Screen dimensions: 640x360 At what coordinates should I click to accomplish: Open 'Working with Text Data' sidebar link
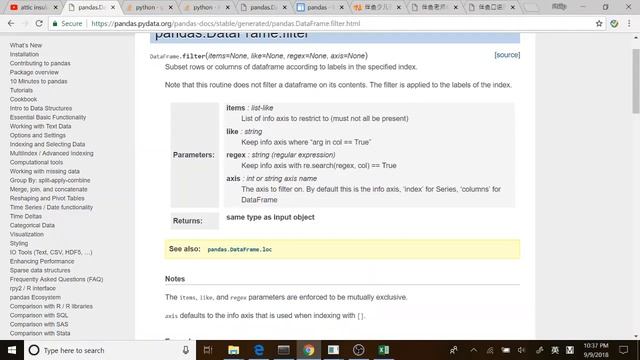[x=40, y=126]
